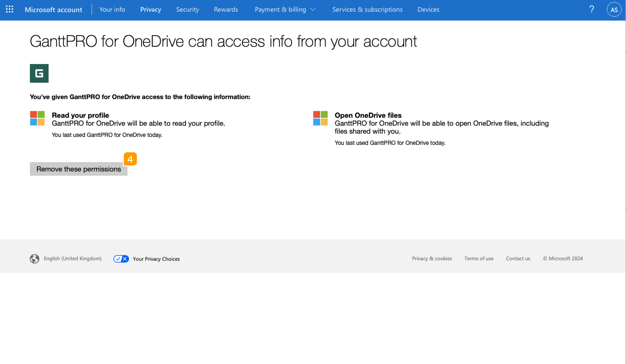Click the GanttPRO app logo
The width and height of the screenshot is (626, 364).
(x=39, y=73)
